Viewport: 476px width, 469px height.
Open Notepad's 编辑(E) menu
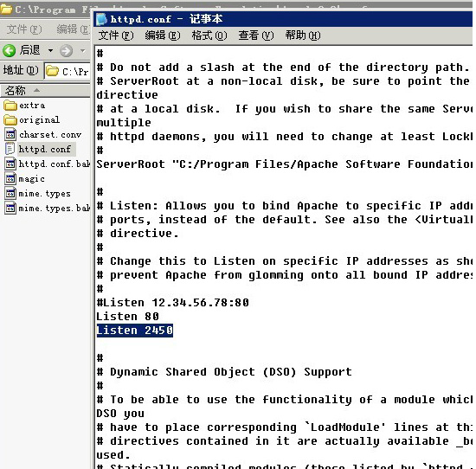tap(163, 35)
